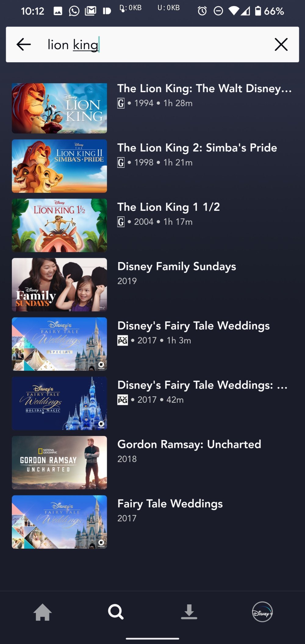Tap the alarm clock status icon
Image resolution: width=305 pixels, height=644 pixels.
(x=202, y=11)
